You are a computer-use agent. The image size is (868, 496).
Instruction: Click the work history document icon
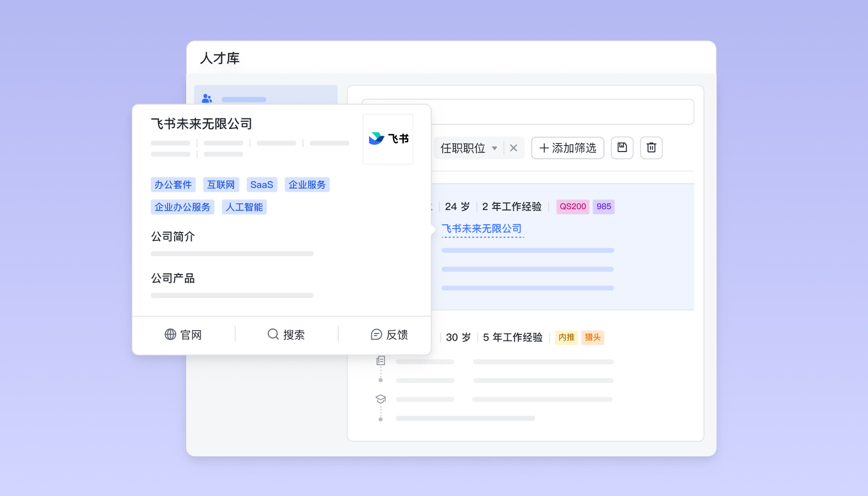click(x=381, y=360)
